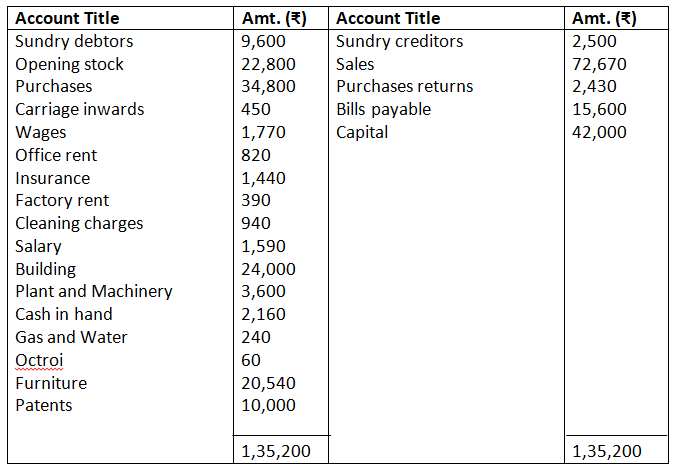
Task: Select the Patents account entry
Action: coord(44,405)
